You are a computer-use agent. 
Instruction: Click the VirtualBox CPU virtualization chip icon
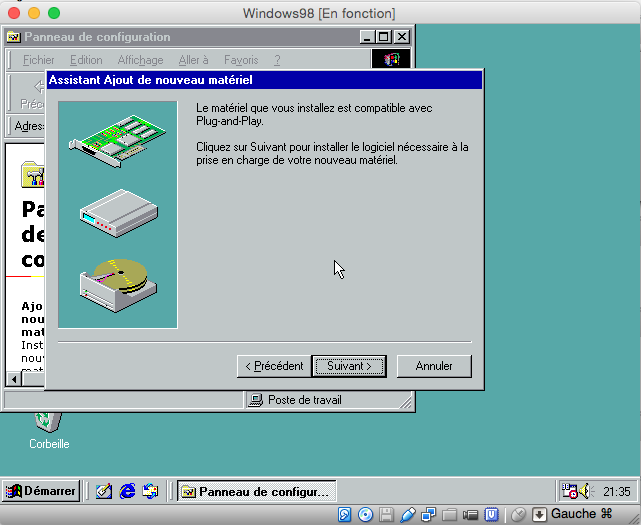491,515
